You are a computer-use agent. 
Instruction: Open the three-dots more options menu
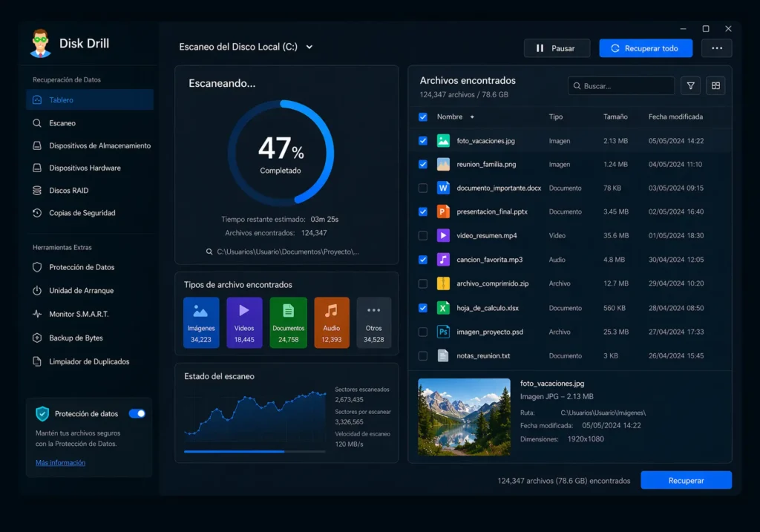716,48
